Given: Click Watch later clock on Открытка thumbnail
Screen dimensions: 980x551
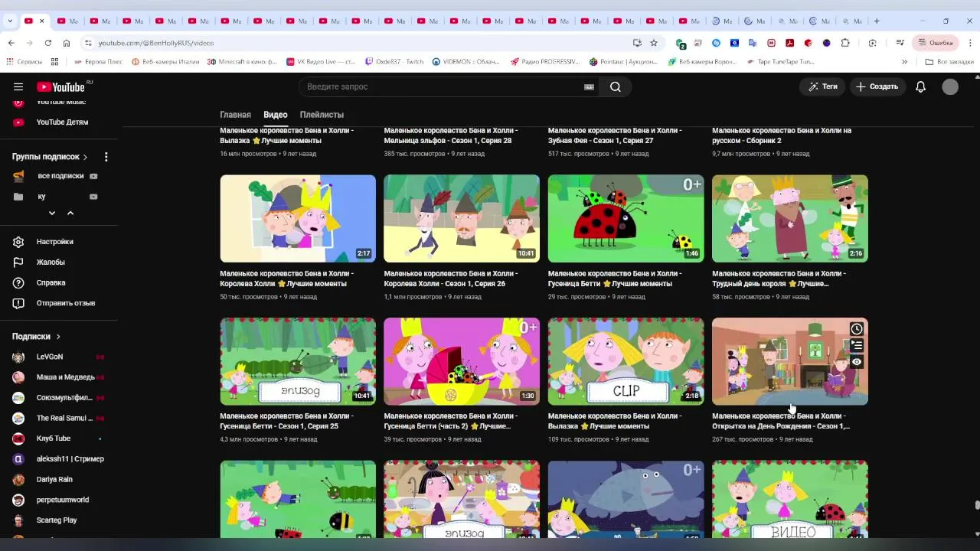Looking at the screenshot, I should (x=857, y=329).
